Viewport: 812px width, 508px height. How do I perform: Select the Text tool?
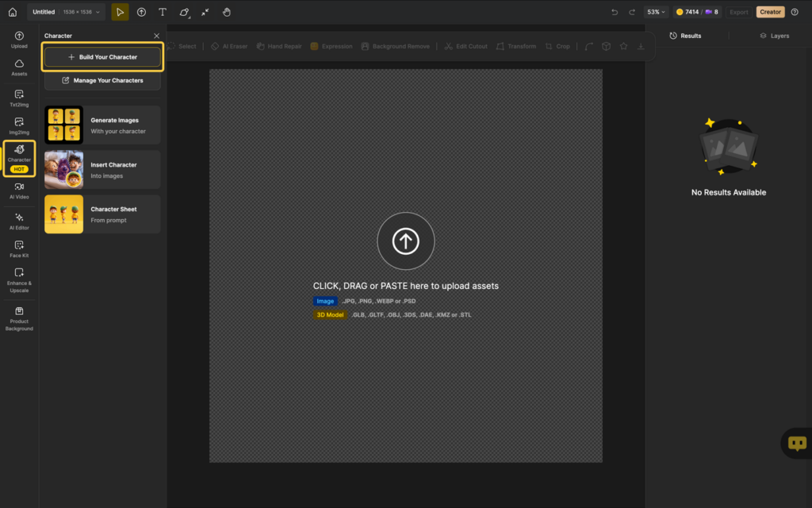(x=163, y=12)
